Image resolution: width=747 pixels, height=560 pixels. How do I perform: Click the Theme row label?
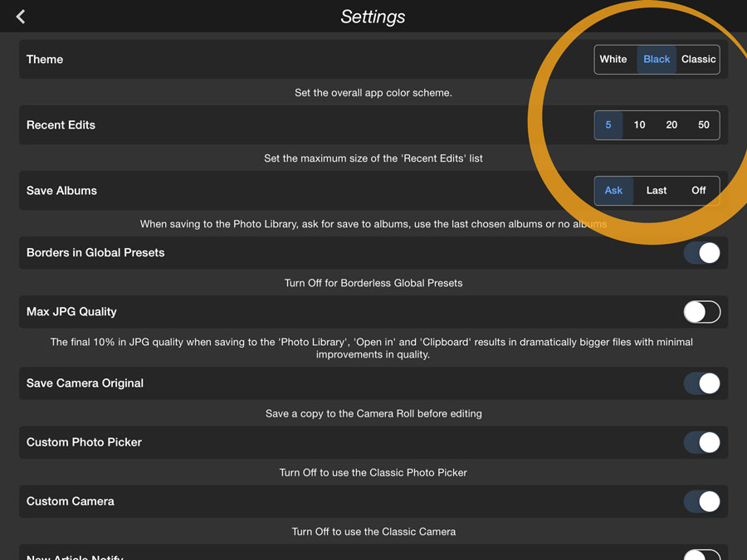pyautogui.click(x=45, y=59)
